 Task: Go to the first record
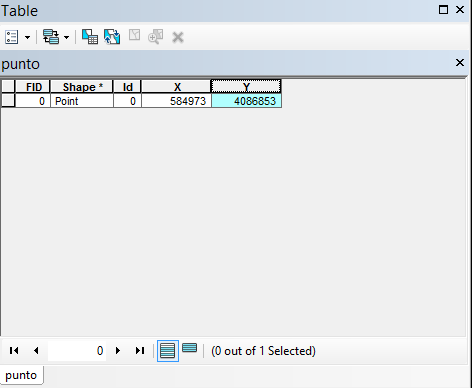tap(14, 351)
